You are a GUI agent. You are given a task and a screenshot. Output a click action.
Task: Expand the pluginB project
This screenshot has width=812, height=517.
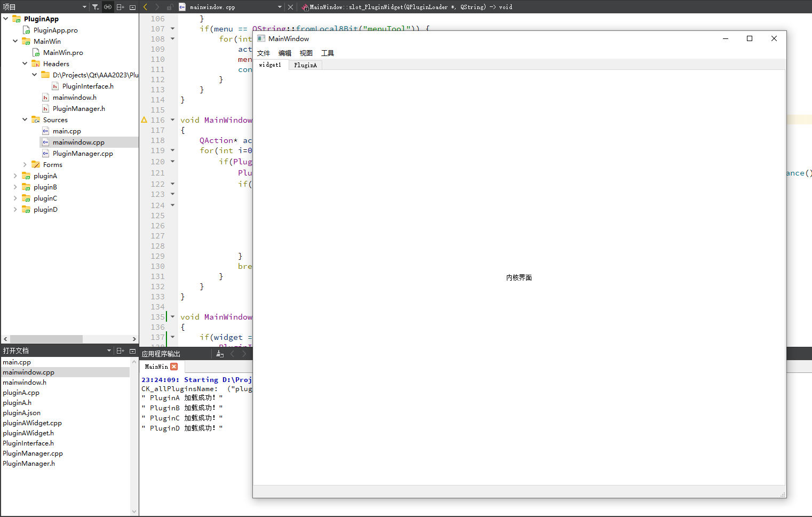pos(15,187)
